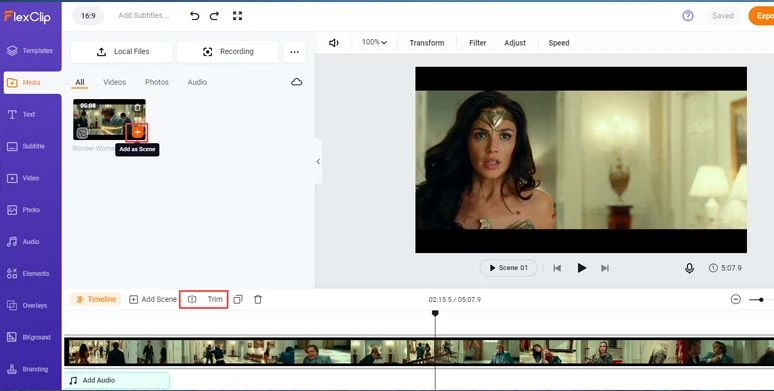Screen dimensions: 774x391
Task: Click the 02:15.5 / 05:07.9 time readout
Action: pyautogui.click(x=455, y=300)
